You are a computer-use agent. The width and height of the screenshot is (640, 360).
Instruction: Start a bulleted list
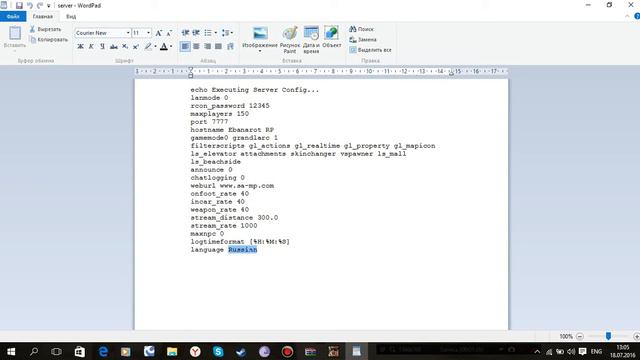click(208, 33)
